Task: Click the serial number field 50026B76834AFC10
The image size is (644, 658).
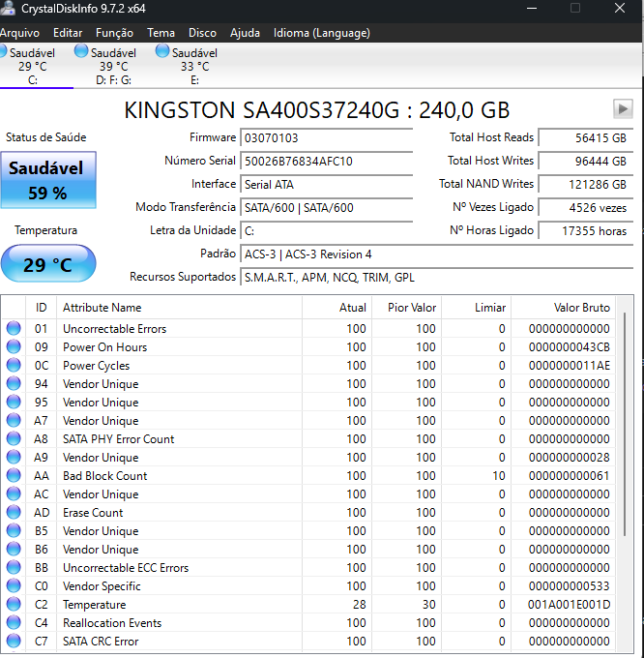Action: 326,162
